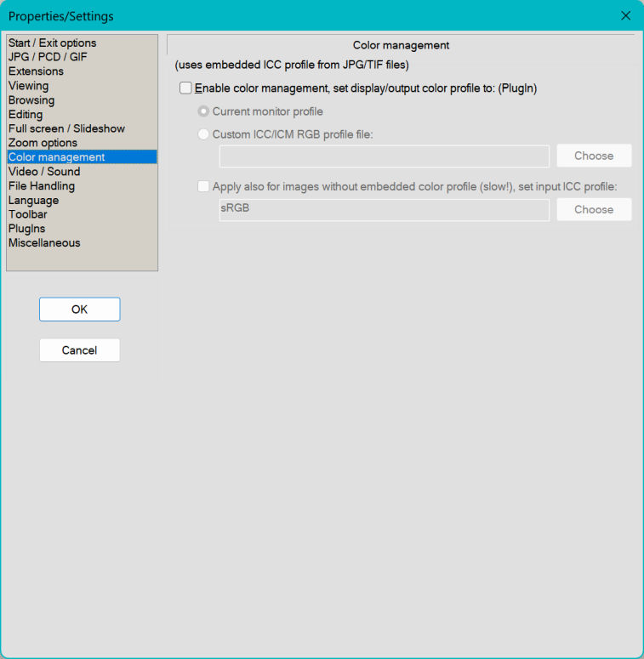Click Choose button for input ICC profile
Screen dimensions: 644x659
click(594, 210)
